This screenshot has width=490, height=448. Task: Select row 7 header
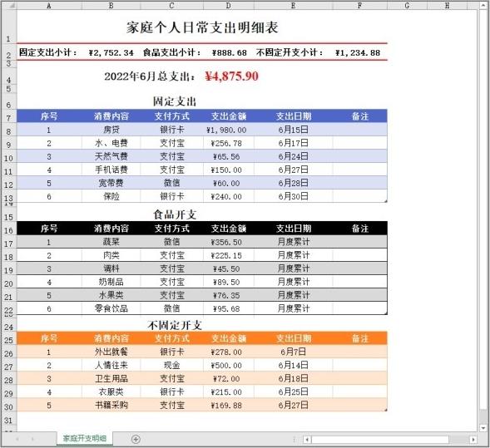(9, 116)
